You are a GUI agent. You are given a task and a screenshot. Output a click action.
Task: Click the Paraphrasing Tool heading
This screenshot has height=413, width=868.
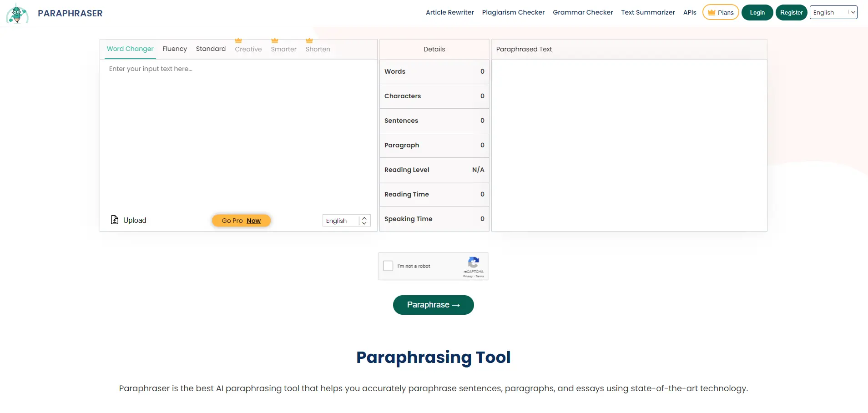tap(434, 358)
